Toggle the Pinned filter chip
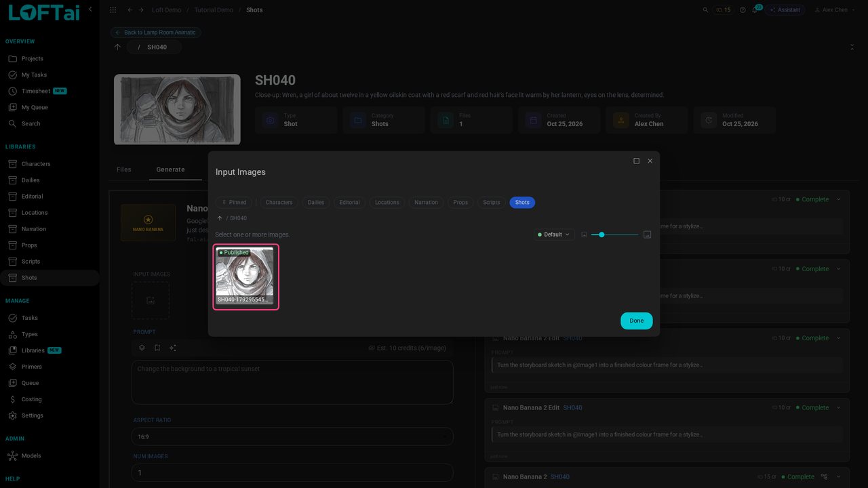The image size is (868, 488). 234,202
